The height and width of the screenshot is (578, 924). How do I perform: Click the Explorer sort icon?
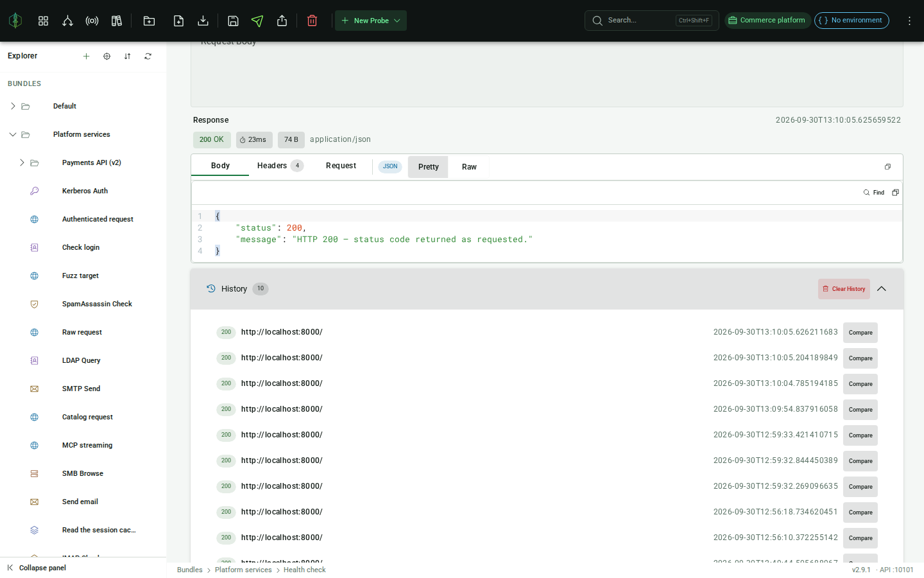coord(127,56)
